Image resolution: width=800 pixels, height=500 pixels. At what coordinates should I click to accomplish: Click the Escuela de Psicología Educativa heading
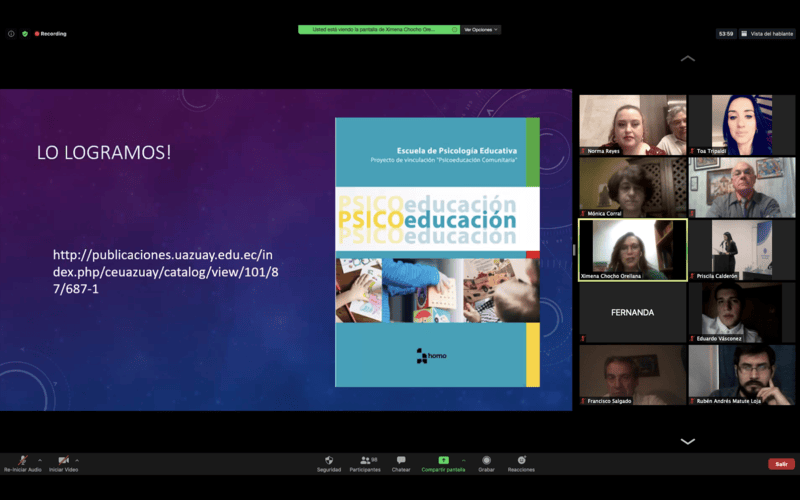click(x=457, y=151)
